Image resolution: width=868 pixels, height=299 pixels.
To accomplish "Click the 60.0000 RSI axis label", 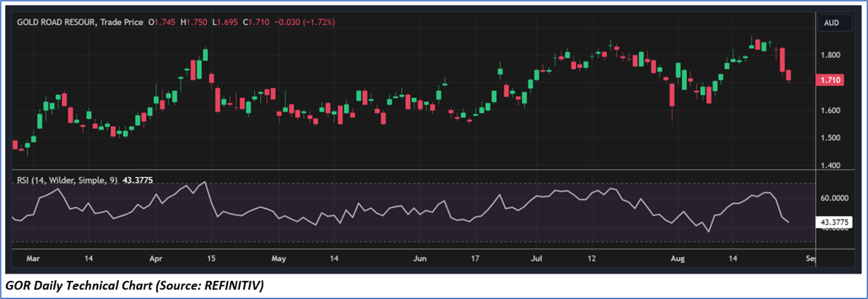I will point(834,198).
